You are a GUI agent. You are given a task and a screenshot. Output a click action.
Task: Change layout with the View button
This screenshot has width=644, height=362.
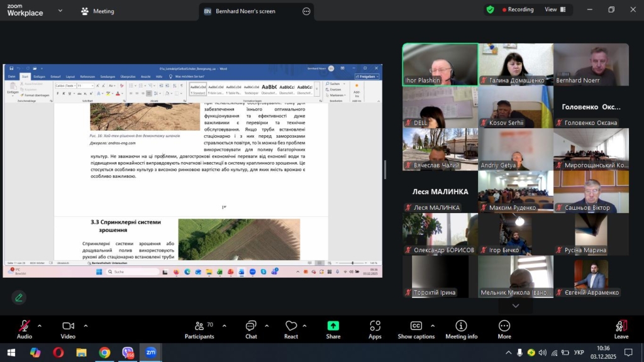click(x=555, y=9)
